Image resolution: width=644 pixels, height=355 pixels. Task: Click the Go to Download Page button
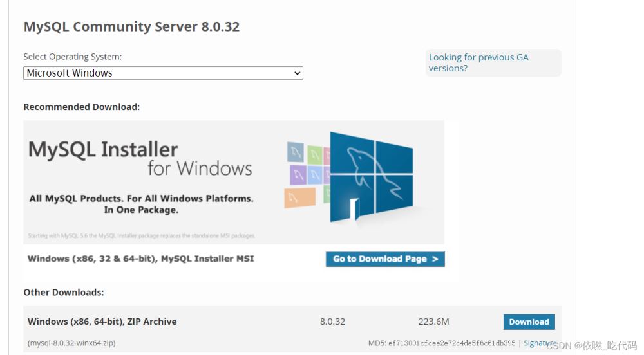click(385, 259)
